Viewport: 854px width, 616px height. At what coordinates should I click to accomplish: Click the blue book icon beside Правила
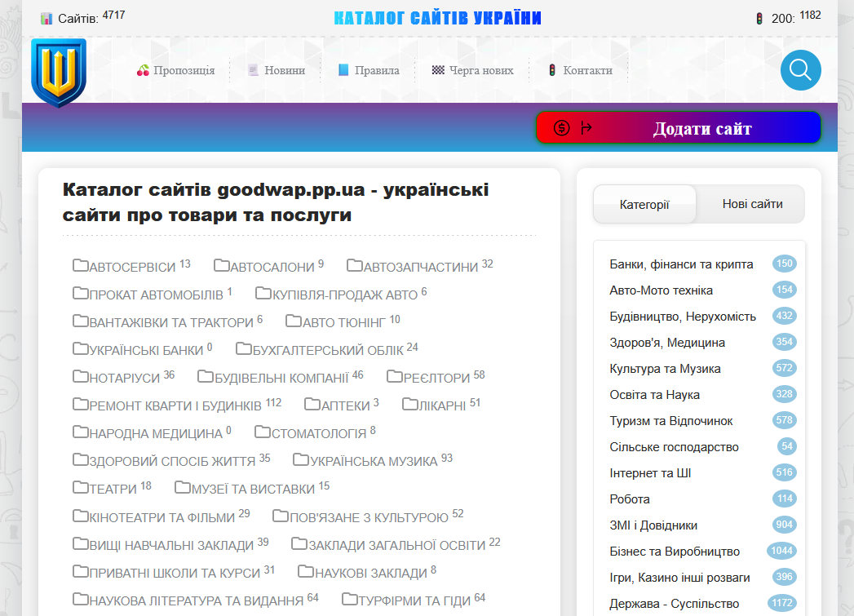[343, 69]
